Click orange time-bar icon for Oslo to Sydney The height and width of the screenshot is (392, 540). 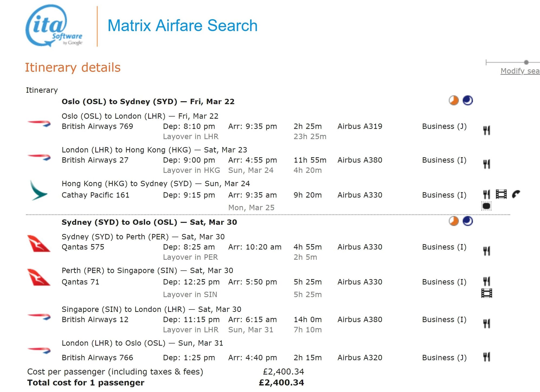pyautogui.click(x=454, y=100)
